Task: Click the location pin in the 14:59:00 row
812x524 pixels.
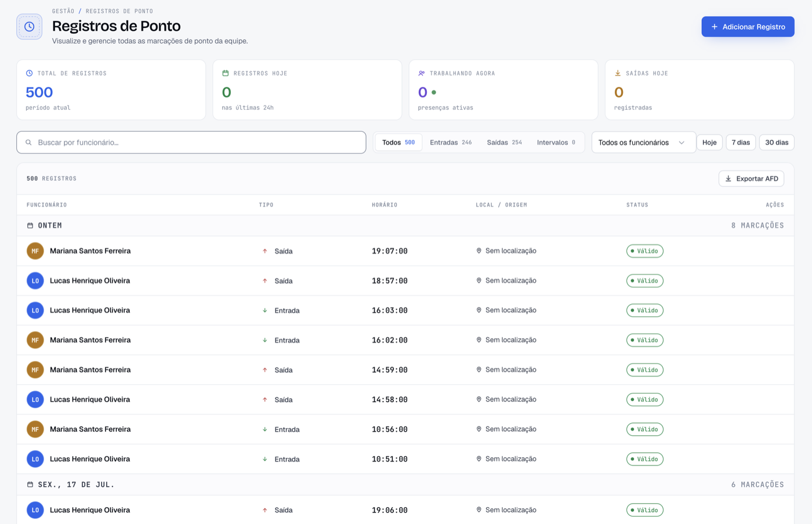Action: click(x=479, y=370)
